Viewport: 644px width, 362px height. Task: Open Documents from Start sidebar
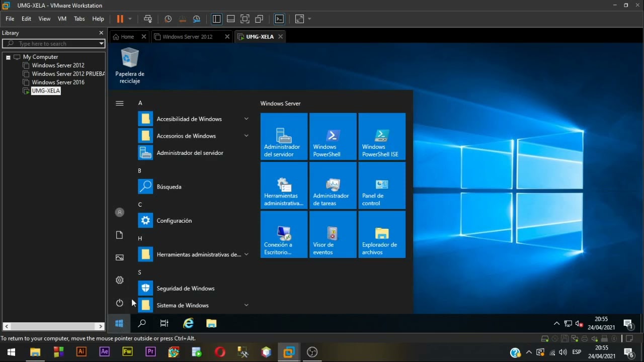click(x=120, y=235)
